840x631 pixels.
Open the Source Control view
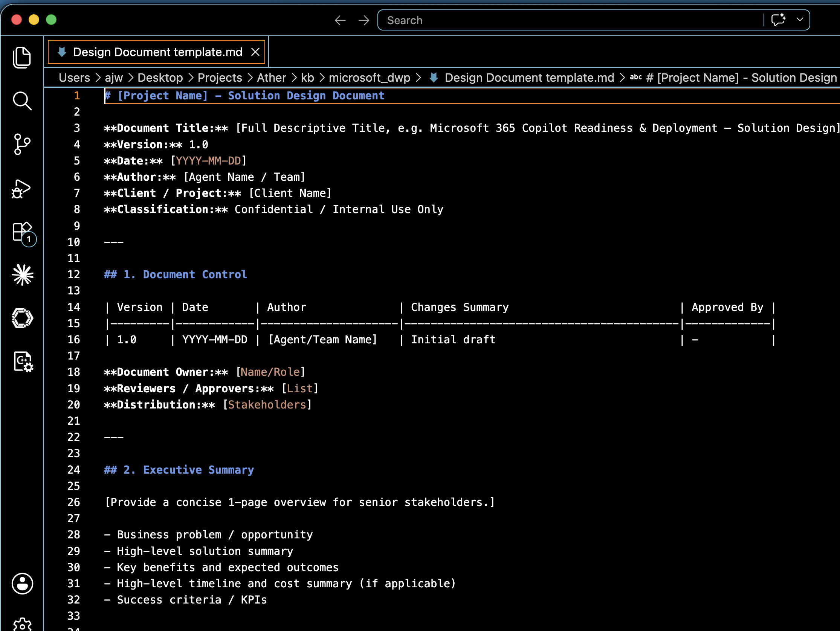coord(22,144)
